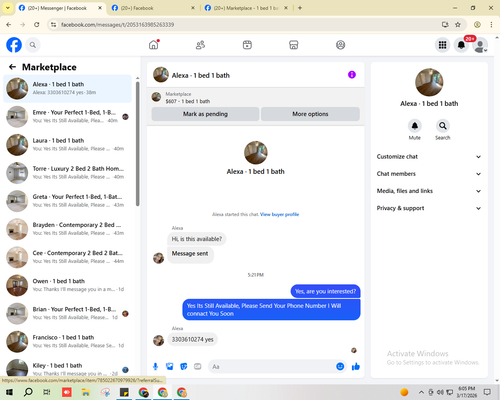Open a new browser tab
The height and width of the screenshot is (400, 500).
pos(300,8)
